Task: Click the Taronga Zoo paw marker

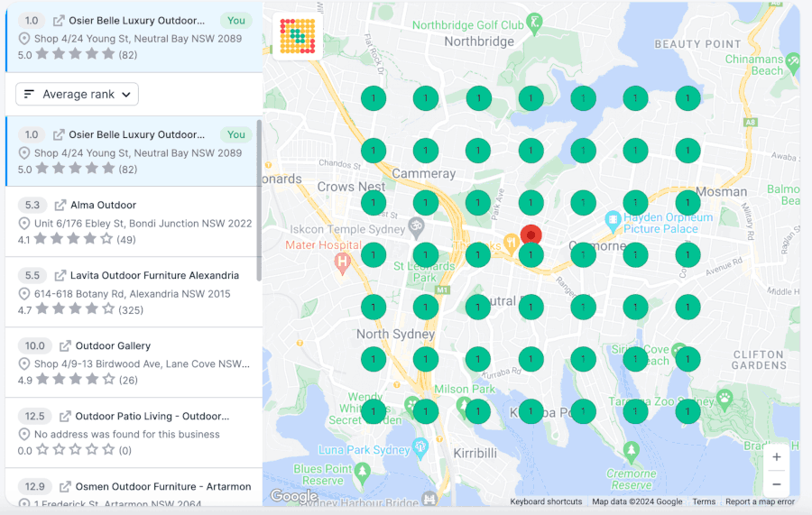Action: [x=725, y=399]
